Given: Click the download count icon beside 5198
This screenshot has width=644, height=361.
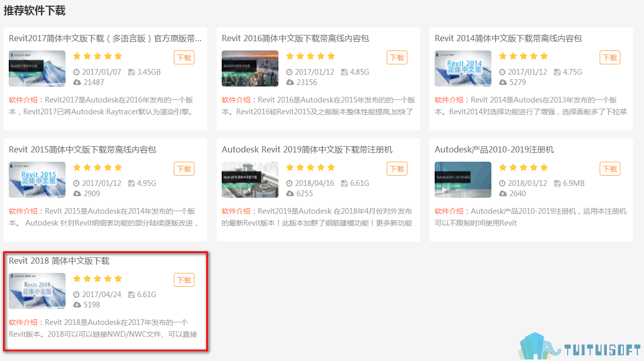Looking at the screenshot, I should pos(77,305).
